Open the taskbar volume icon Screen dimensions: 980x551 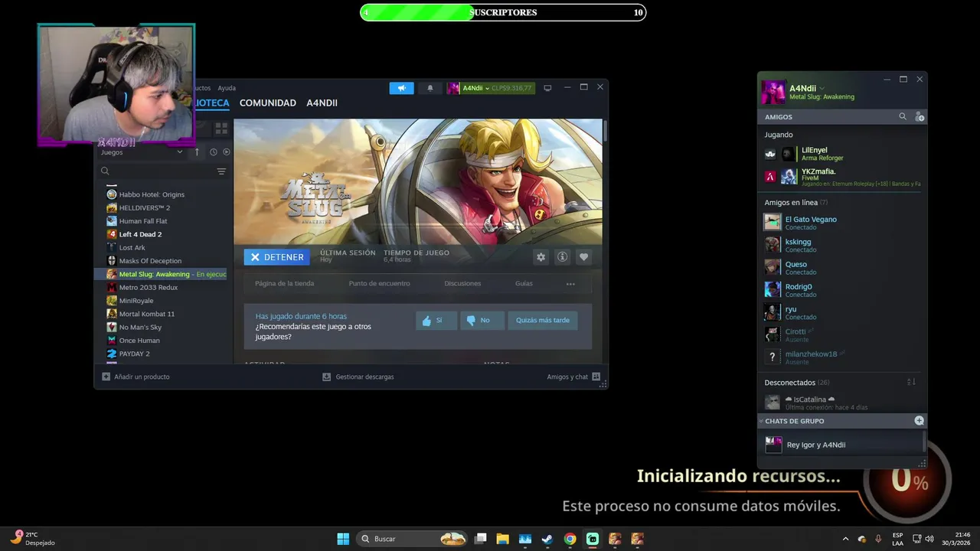click(929, 539)
